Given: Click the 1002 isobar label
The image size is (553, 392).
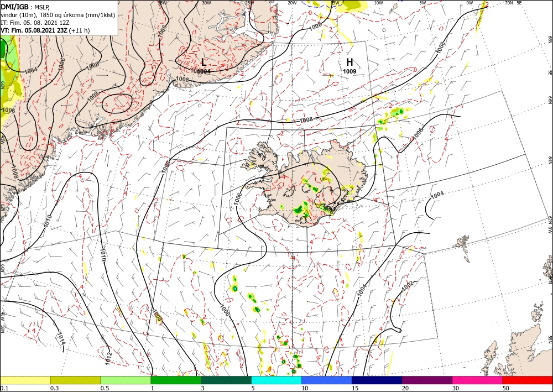Looking at the screenshot, I should 408,285.
